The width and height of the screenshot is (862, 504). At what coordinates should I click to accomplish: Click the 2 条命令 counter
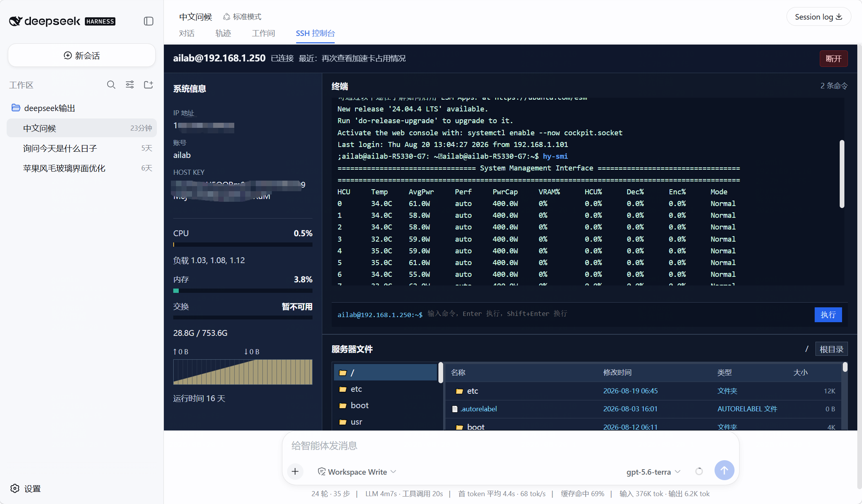[x=833, y=86]
